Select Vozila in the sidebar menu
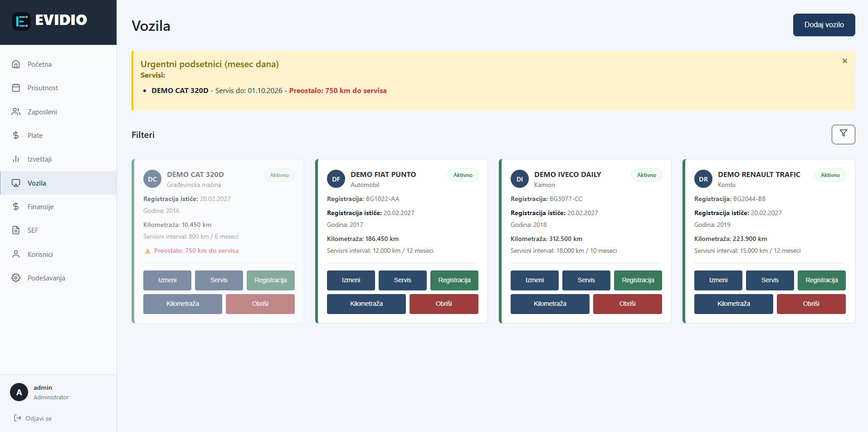 coord(37,183)
